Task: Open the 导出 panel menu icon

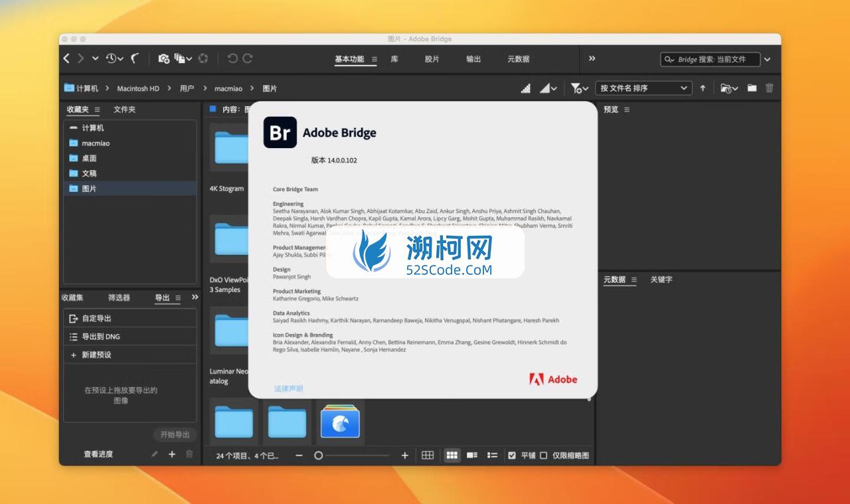Action: point(178,298)
